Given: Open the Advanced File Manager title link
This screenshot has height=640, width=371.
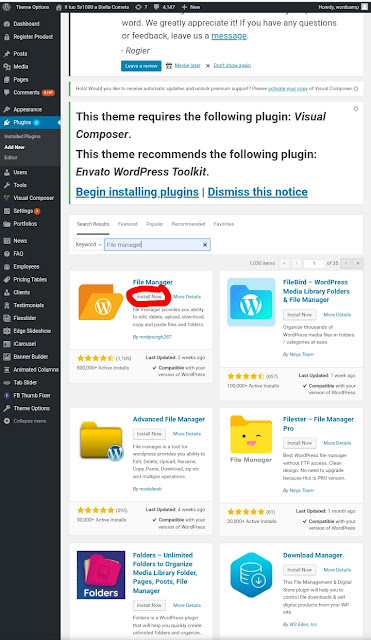Looking at the screenshot, I should coord(169,419).
